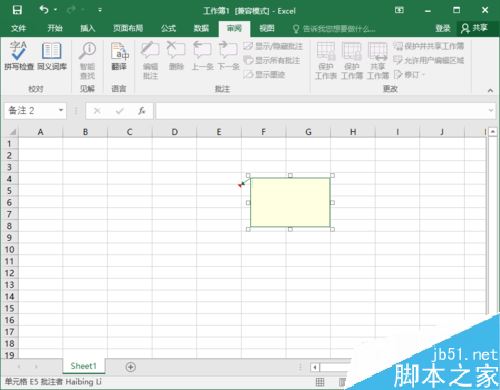Open the undo history dropdown arrow
Viewport: 500px width, 390px height.
point(55,10)
